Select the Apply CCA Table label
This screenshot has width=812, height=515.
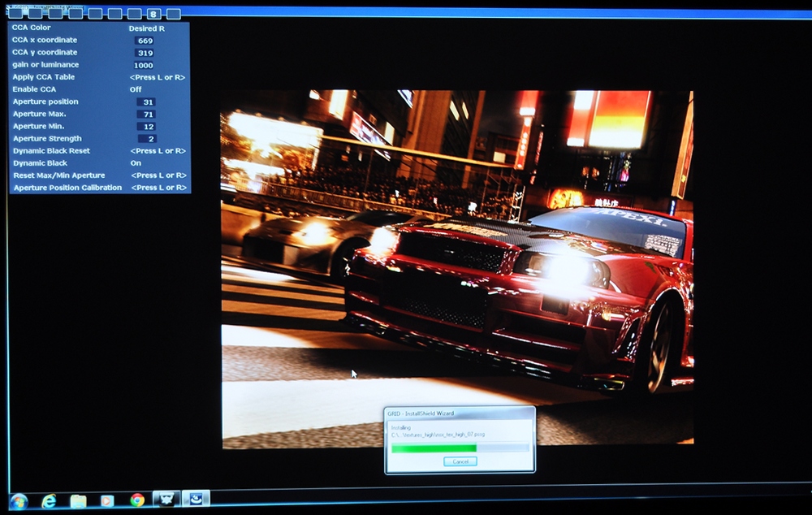pyautogui.click(x=44, y=76)
